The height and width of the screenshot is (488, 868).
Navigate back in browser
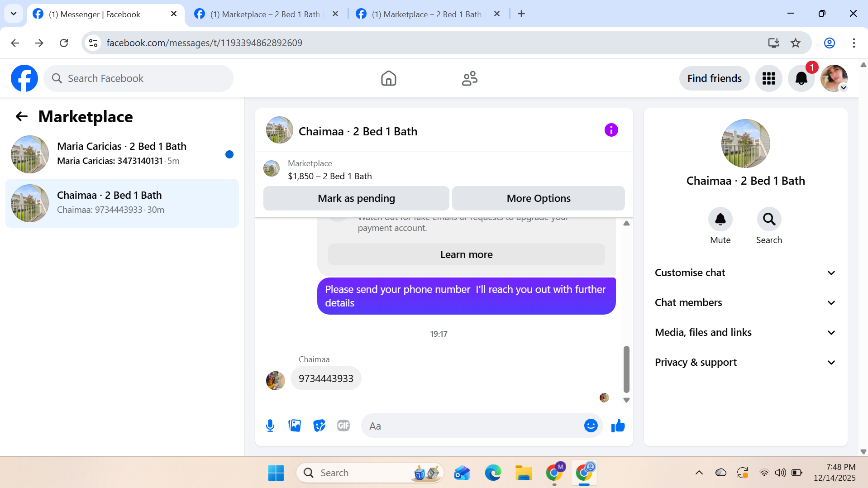click(15, 43)
